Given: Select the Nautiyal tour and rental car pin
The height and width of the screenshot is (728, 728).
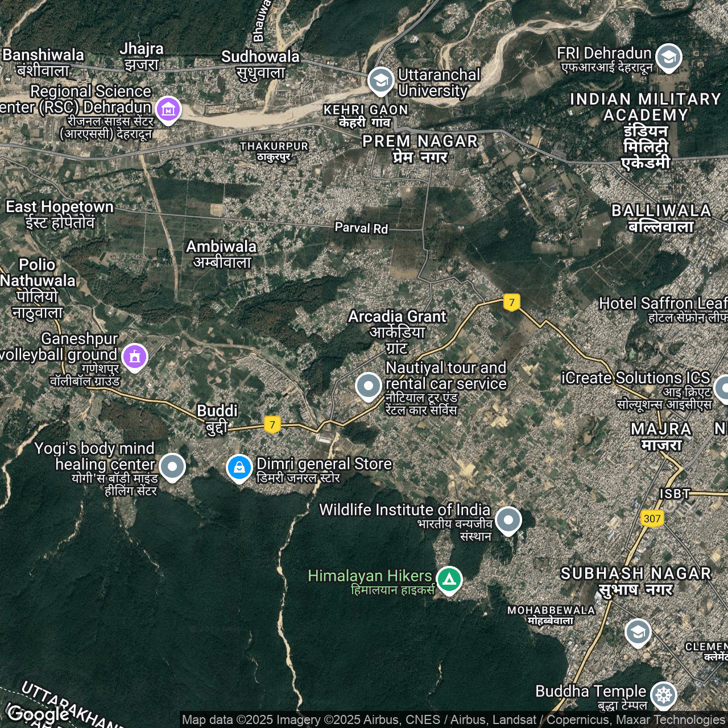Looking at the screenshot, I should point(368,386).
